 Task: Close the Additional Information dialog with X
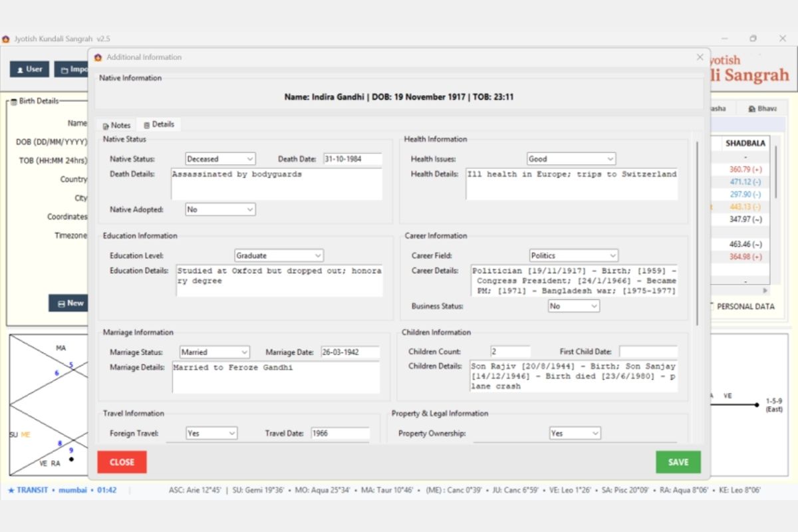(x=700, y=57)
